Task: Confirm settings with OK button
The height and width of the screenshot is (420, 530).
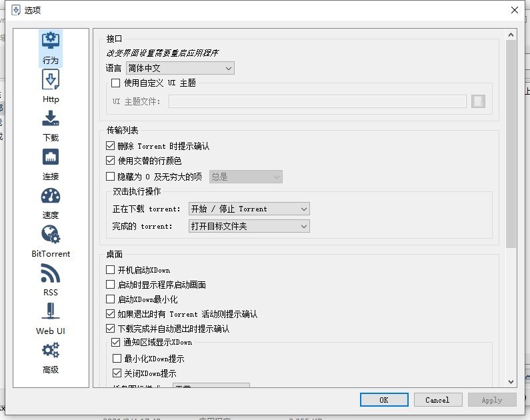Action: 384,400
